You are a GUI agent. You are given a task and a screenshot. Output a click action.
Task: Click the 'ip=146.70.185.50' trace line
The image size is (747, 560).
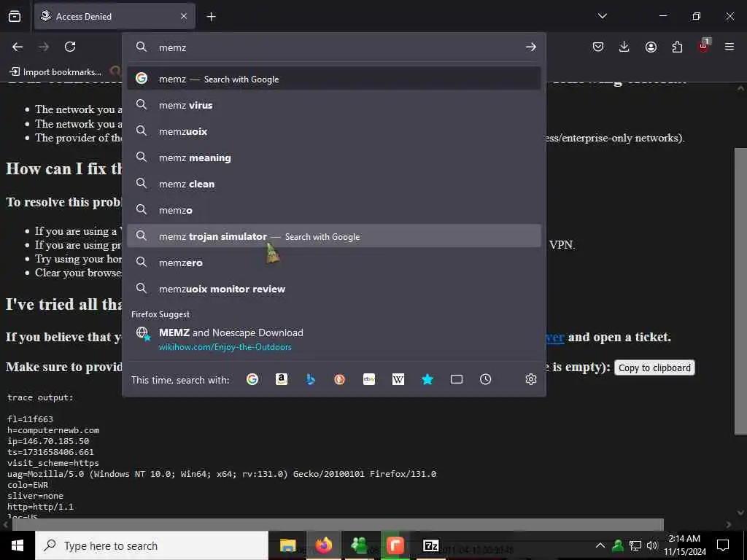pyautogui.click(x=48, y=441)
